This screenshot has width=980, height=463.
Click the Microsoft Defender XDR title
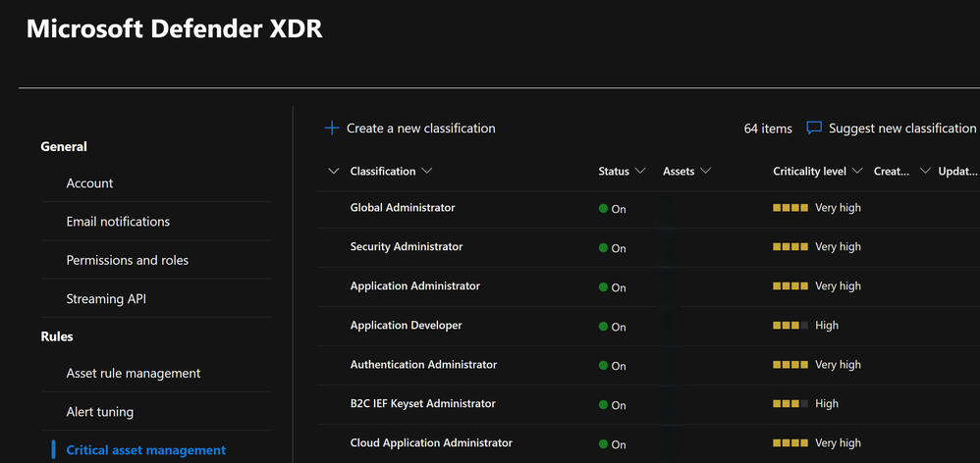click(175, 29)
